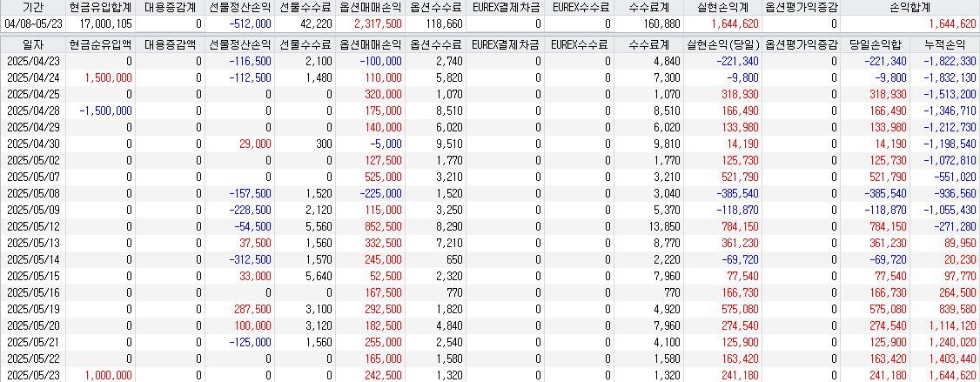Click futures settlement value 29,000
This screenshot has height=382, width=980.
(255, 144)
